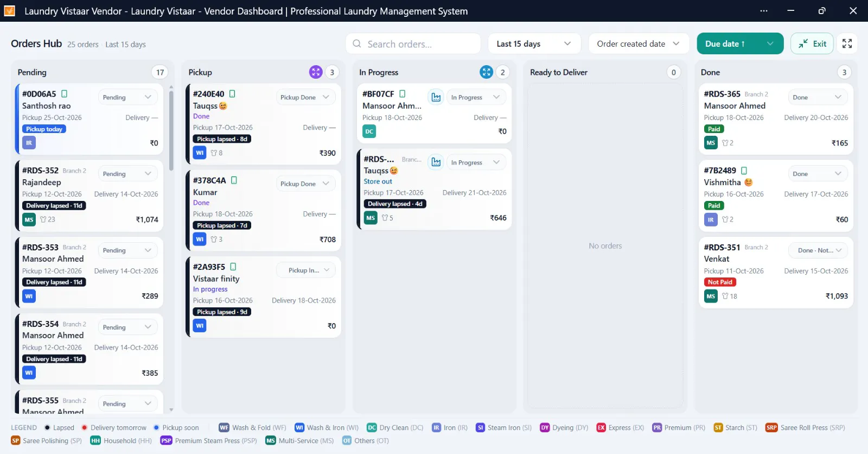The image size is (868, 454).
Task: Click the MS badge on Tauqss Store out card
Action: 371,218
